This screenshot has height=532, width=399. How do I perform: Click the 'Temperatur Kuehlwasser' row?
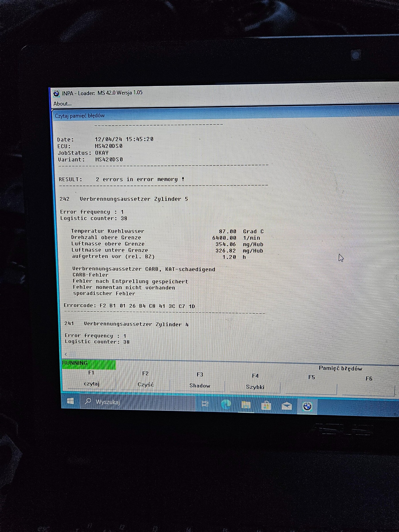167,231
